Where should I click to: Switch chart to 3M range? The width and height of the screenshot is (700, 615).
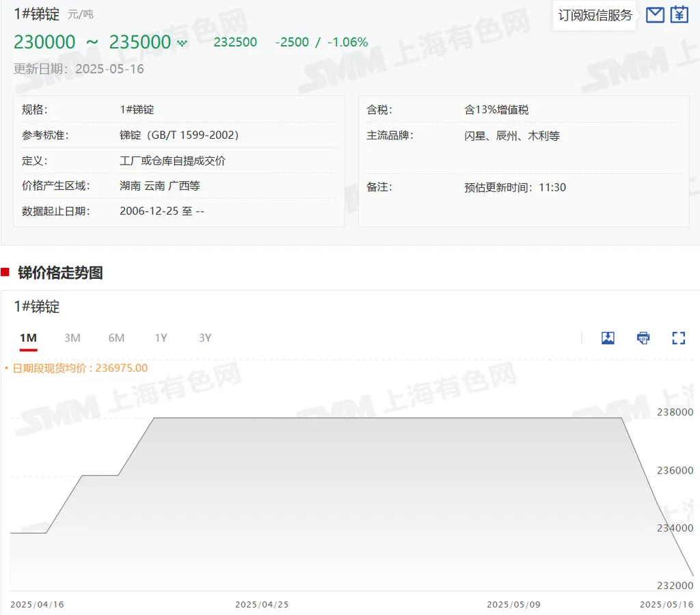[x=72, y=338]
